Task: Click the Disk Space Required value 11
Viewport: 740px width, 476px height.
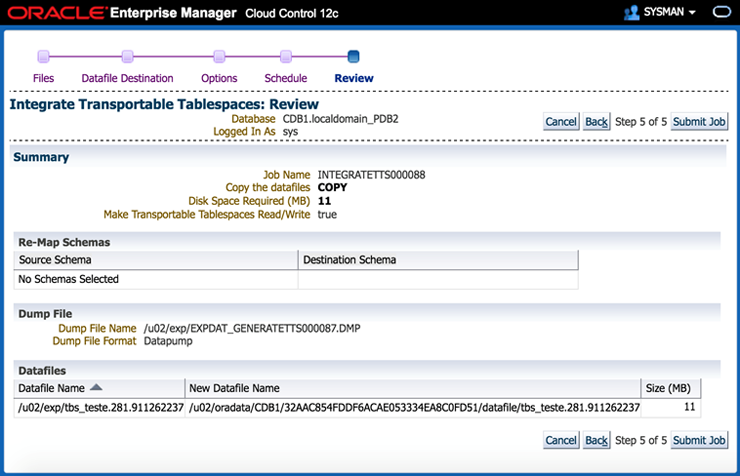Action: [324, 201]
